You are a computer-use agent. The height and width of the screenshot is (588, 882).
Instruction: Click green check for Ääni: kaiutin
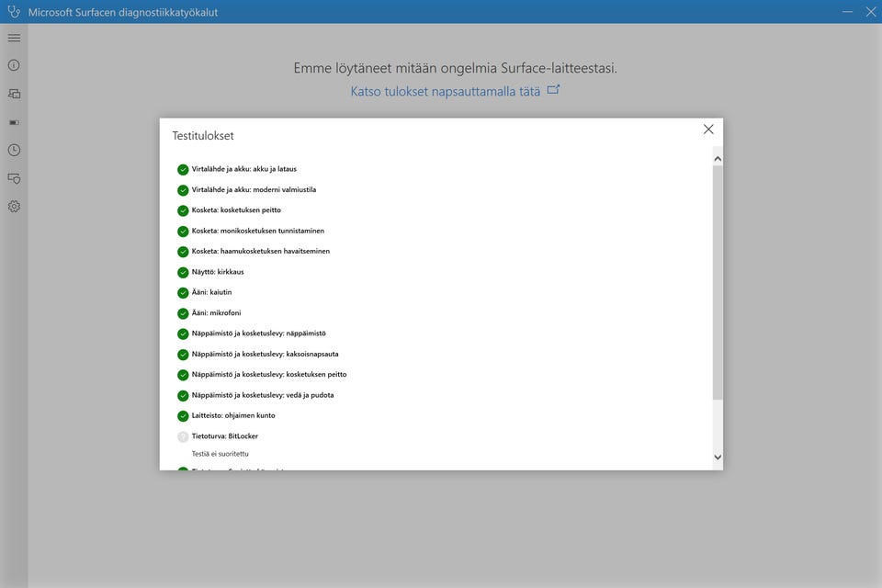point(183,292)
